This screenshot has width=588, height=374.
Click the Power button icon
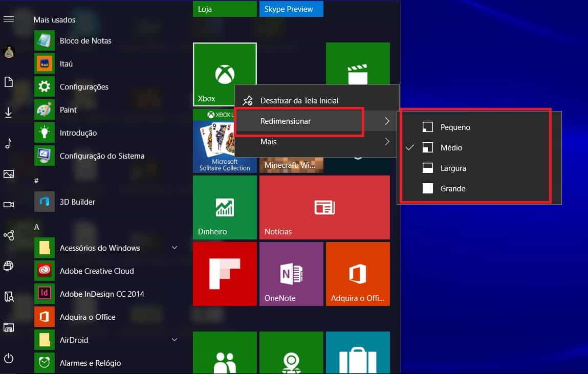point(9,358)
